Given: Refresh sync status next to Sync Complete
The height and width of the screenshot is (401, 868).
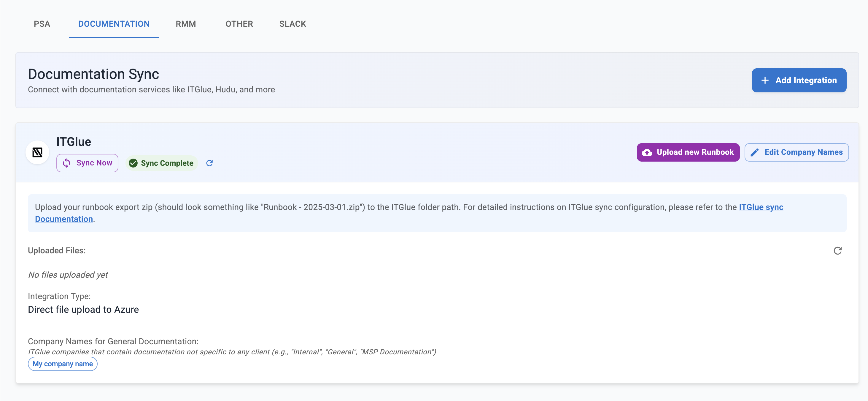Looking at the screenshot, I should tap(209, 163).
